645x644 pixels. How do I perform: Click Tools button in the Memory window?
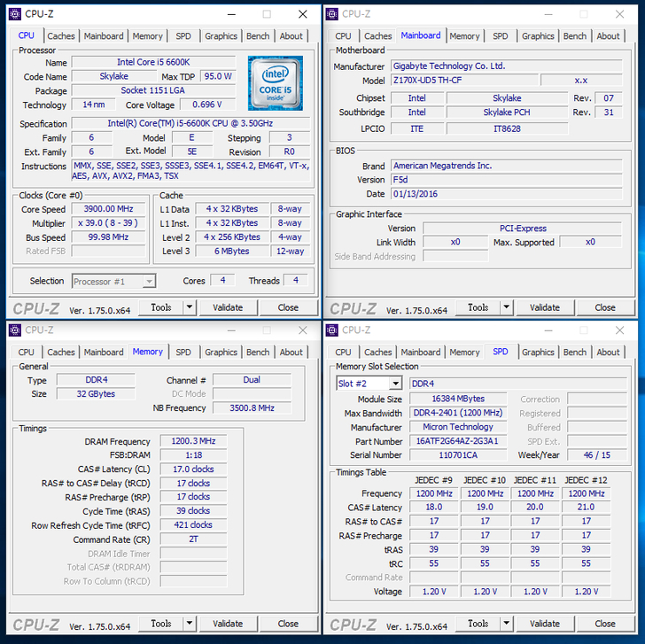[161, 624]
